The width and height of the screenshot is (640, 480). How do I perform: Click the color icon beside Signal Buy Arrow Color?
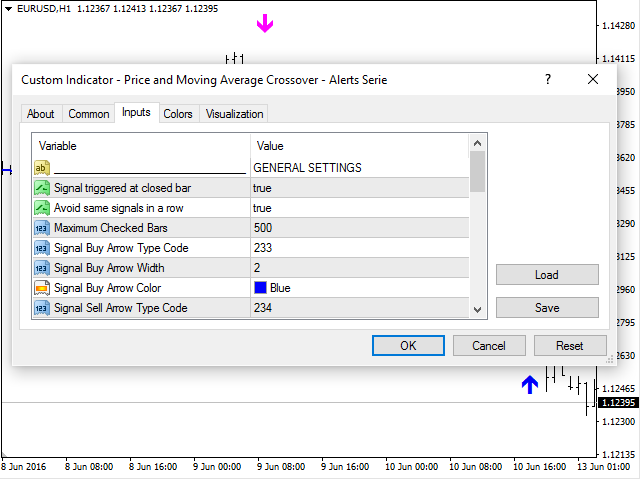tap(42, 288)
